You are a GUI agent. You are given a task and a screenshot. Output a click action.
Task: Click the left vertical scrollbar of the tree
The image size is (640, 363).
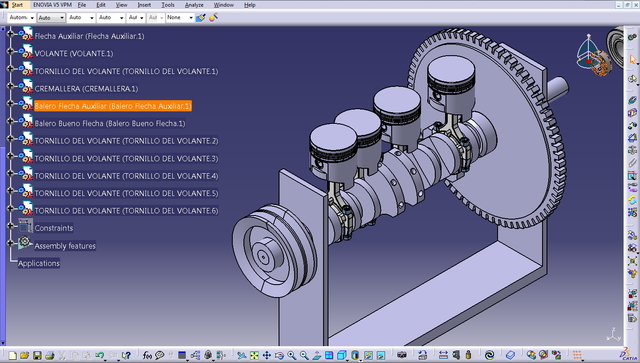point(3,186)
